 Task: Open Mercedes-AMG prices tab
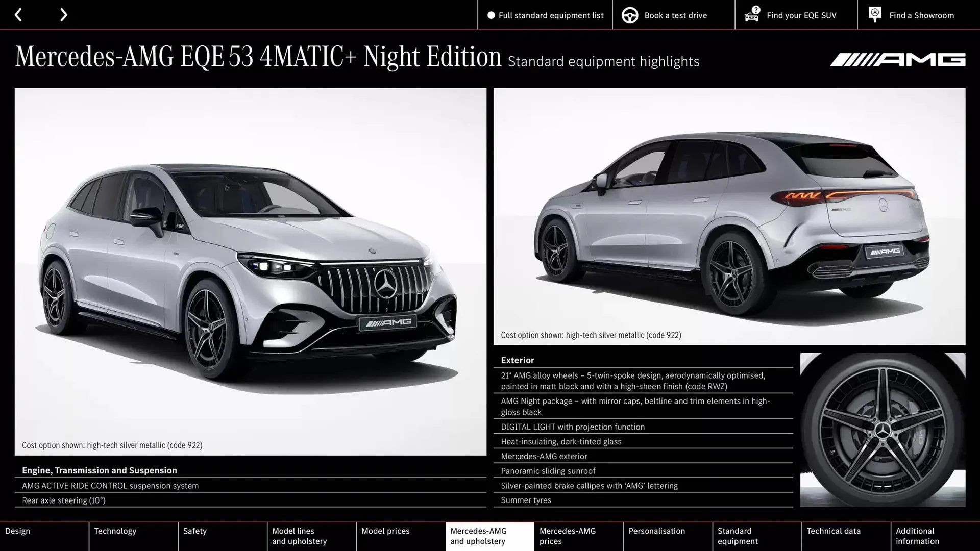point(579,536)
